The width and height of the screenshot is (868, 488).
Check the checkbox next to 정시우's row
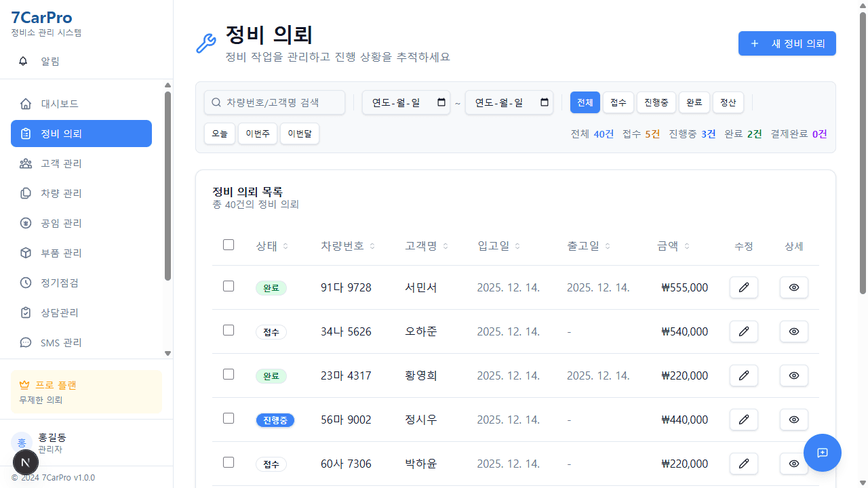229,418
